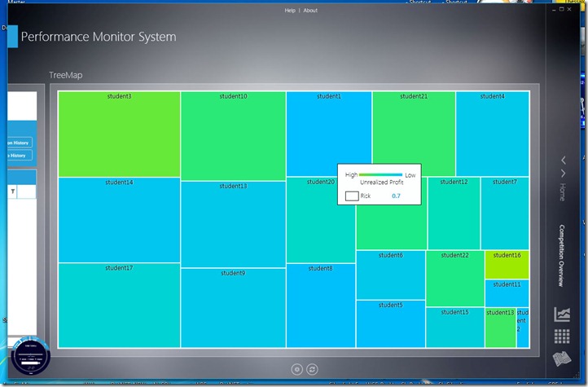588x387 pixels.
Task: Click the 0.7 risk value in legend
Action: click(x=396, y=196)
